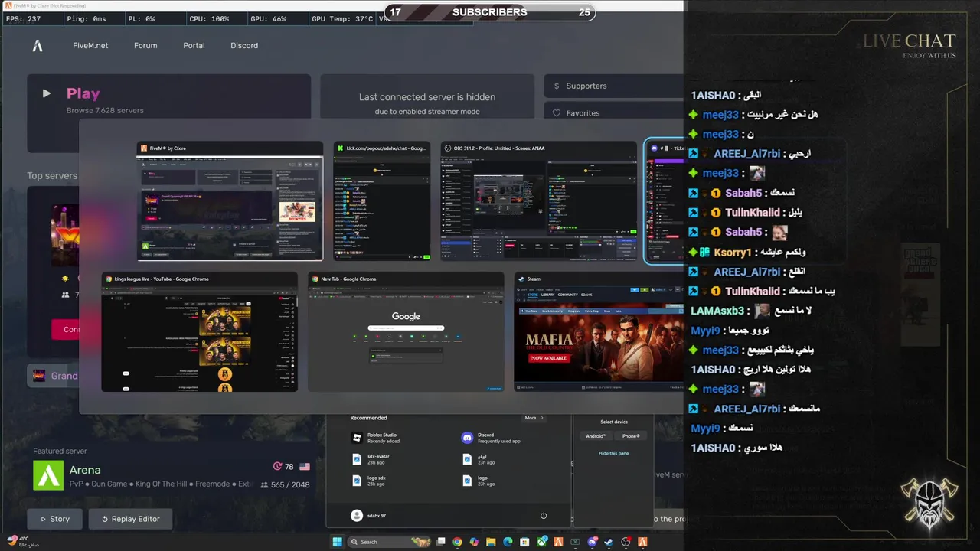Image resolution: width=980 pixels, height=551 pixels.
Task: Click the Story button
Action: click(x=54, y=519)
